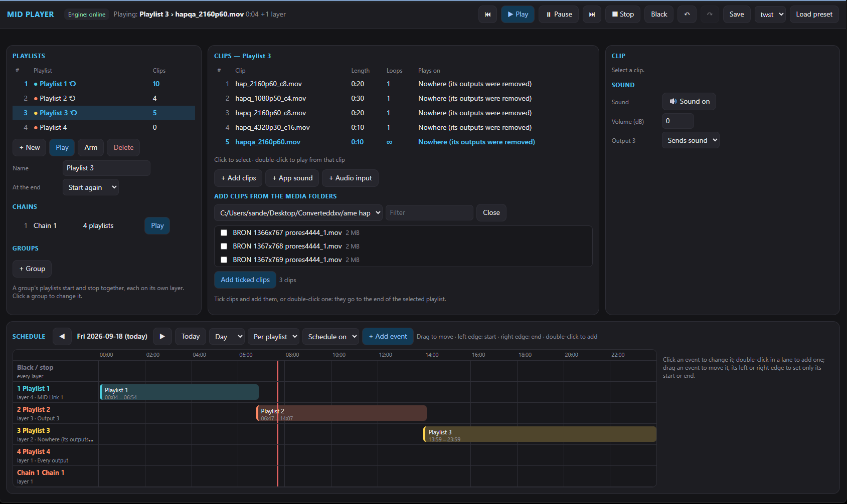Click the + Audio input button
847x504 pixels.
pos(351,178)
